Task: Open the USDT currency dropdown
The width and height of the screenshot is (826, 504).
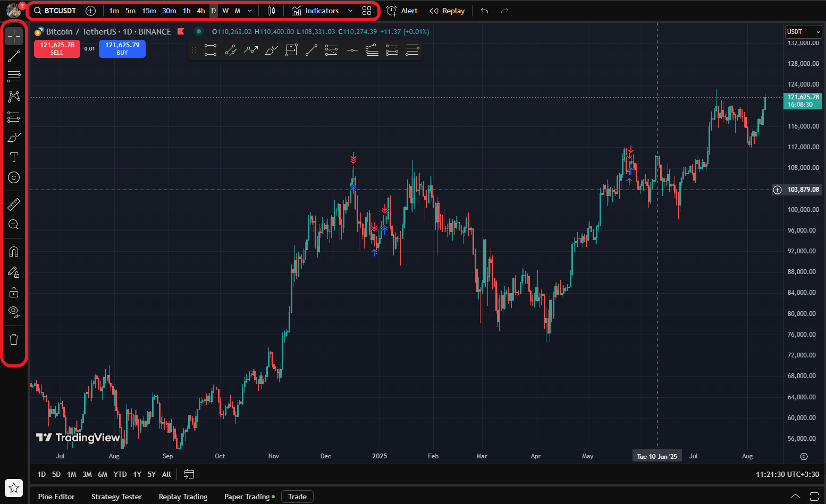Action: point(803,32)
